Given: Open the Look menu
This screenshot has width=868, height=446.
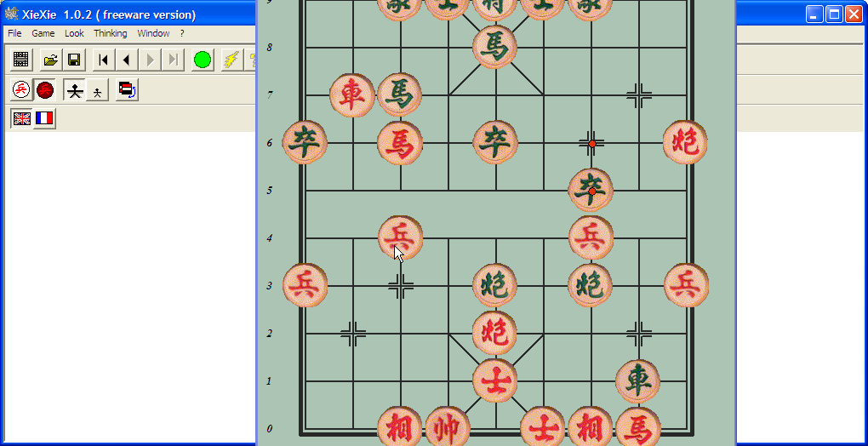Looking at the screenshot, I should click(74, 33).
